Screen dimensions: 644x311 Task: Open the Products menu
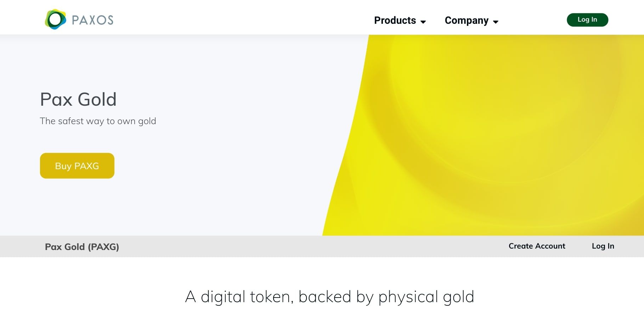point(395,21)
